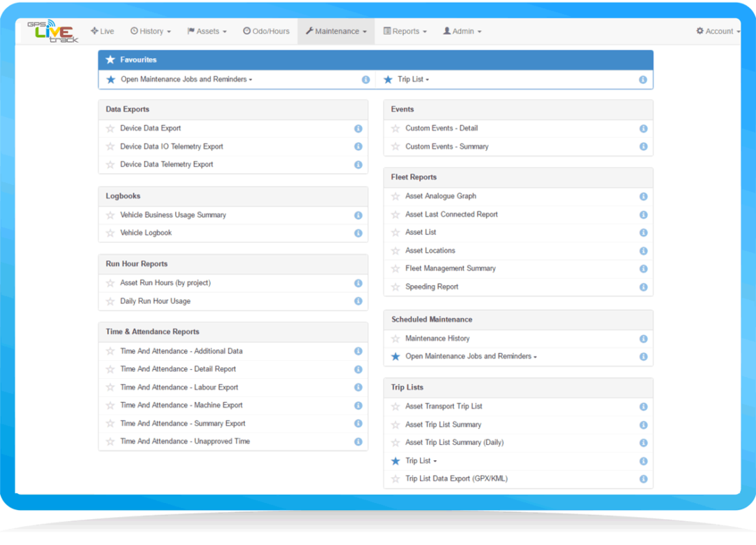Click info icon next to Device Data Export

click(x=358, y=129)
